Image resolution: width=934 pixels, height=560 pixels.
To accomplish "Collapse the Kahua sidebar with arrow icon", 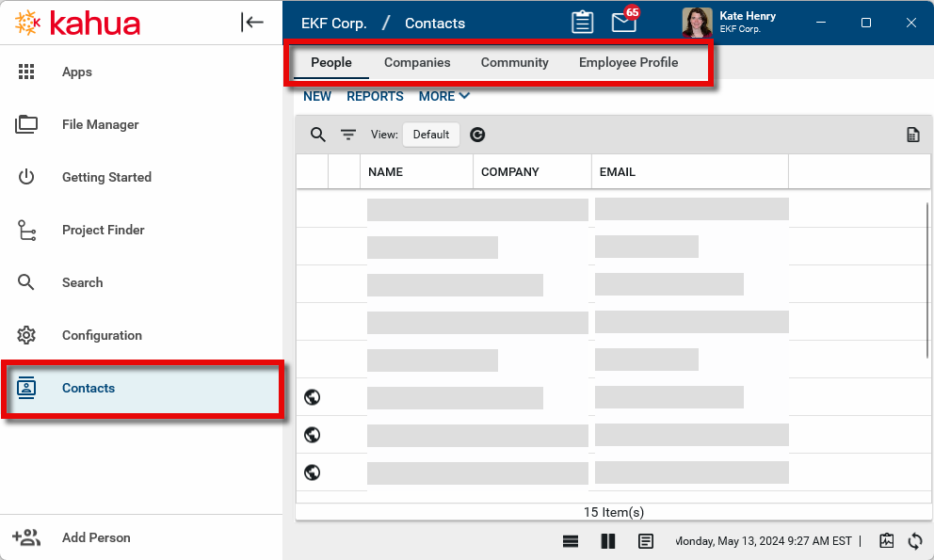I will [252, 23].
